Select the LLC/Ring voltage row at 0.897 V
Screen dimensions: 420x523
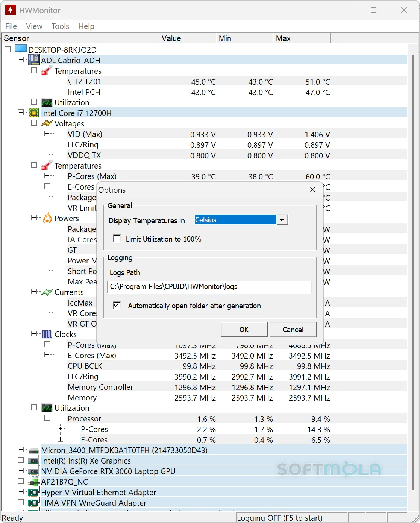[237, 145]
